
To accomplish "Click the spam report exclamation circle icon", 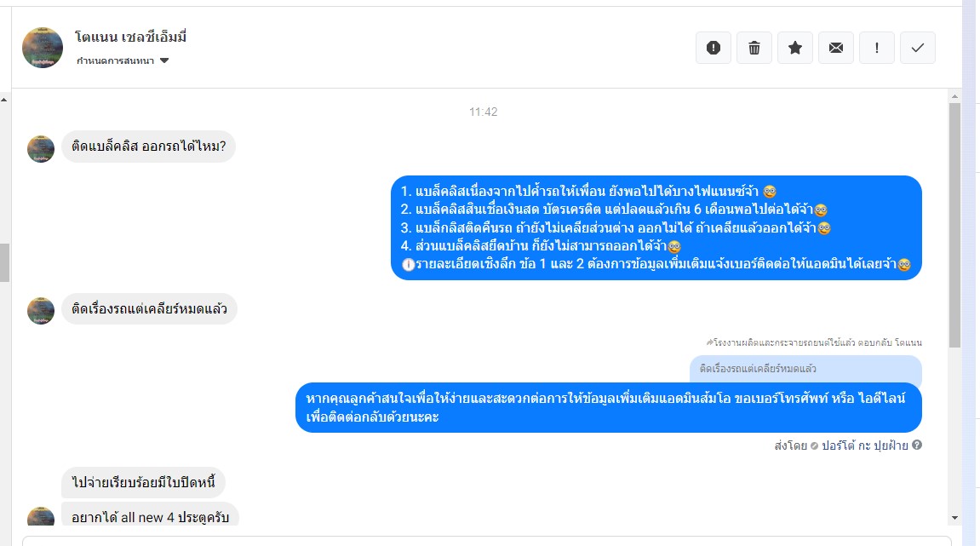I will (714, 48).
